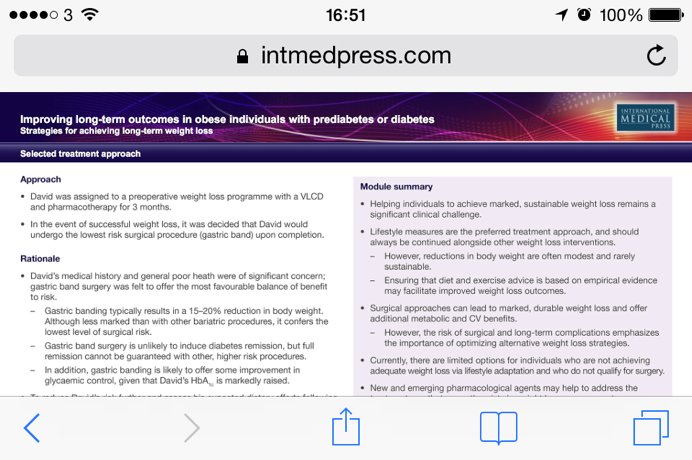Open the bookmarks book icon

498,428
